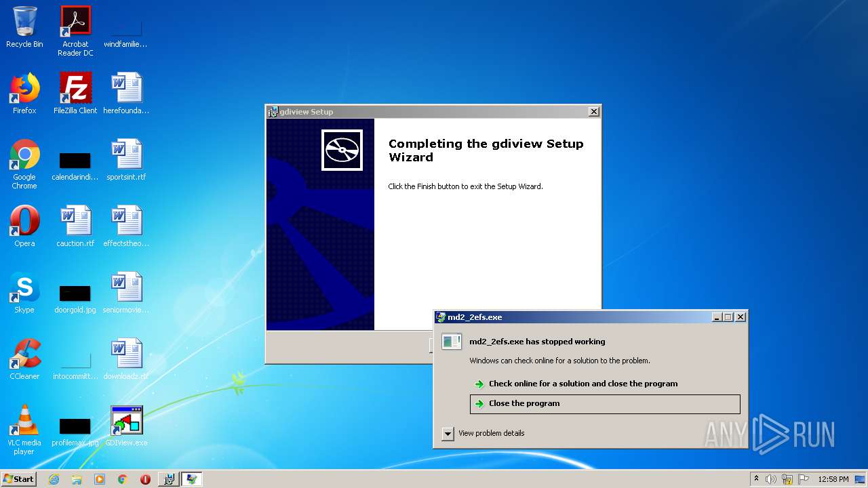
Task: Launch Opera from the desktop
Action: point(24,226)
